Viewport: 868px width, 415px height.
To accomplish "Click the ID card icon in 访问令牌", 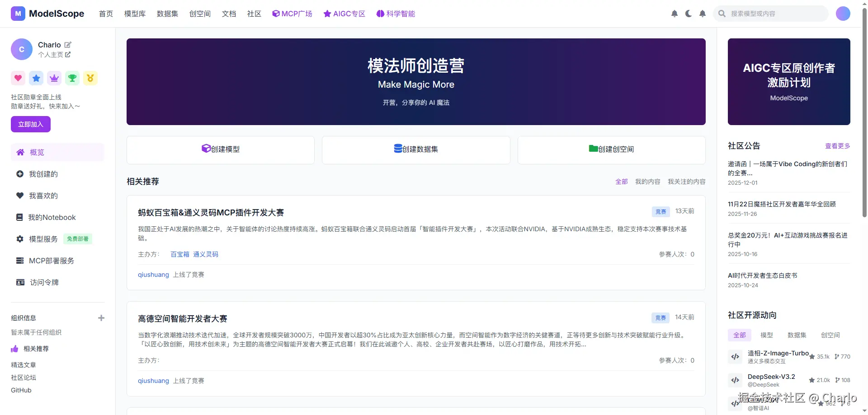I will (20, 282).
